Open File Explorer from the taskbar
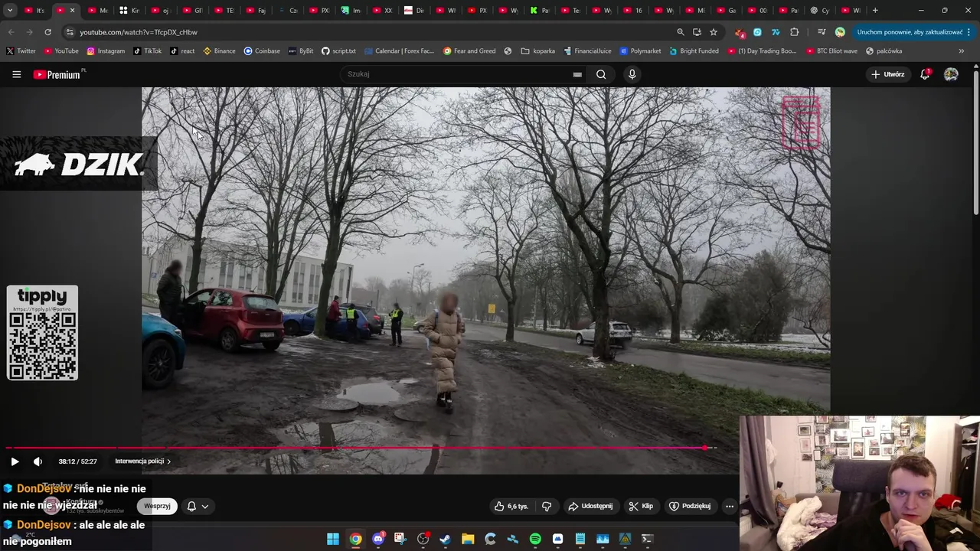980x551 pixels. click(468, 539)
